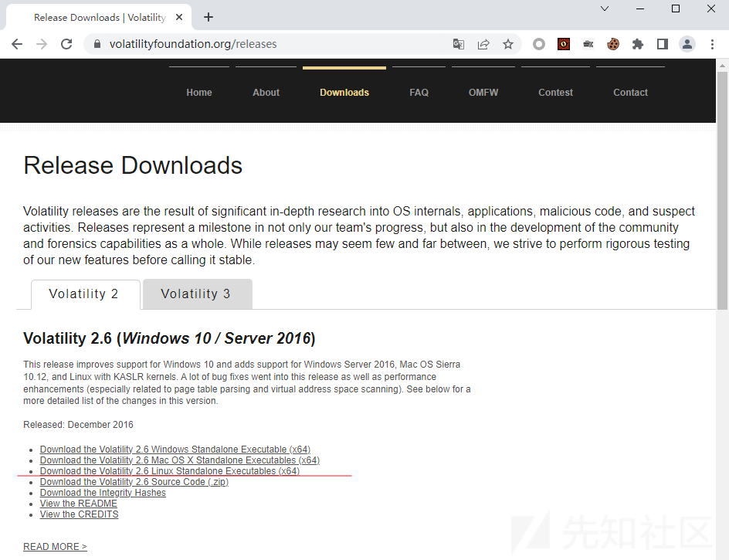The image size is (729, 560).
Task: Open the red square extension icon
Action: [564, 44]
